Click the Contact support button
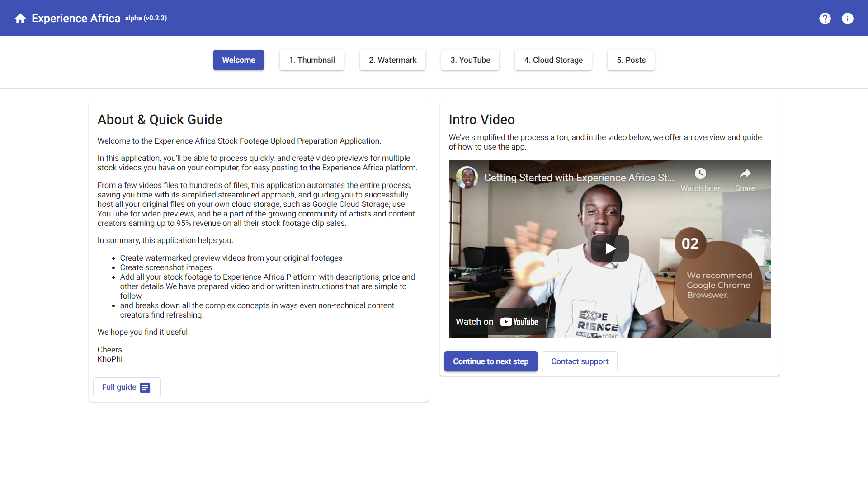This screenshot has height=488, width=868. 580,361
